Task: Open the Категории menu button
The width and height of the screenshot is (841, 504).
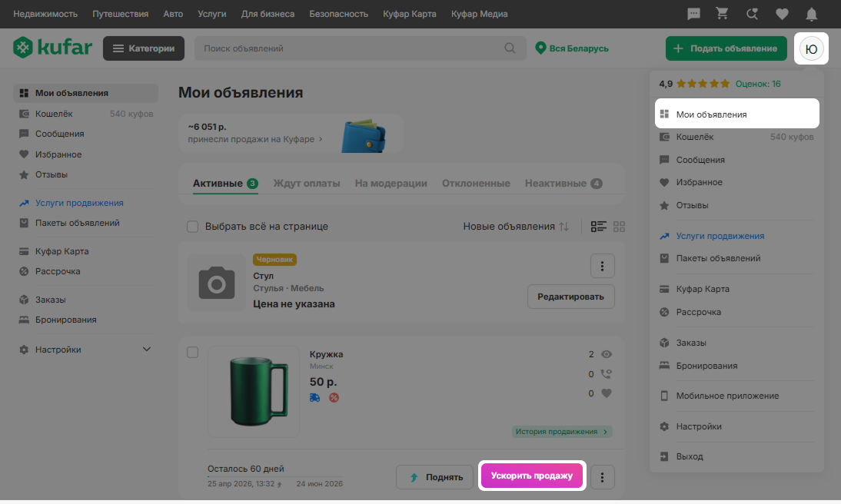Action: pyautogui.click(x=144, y=48)
